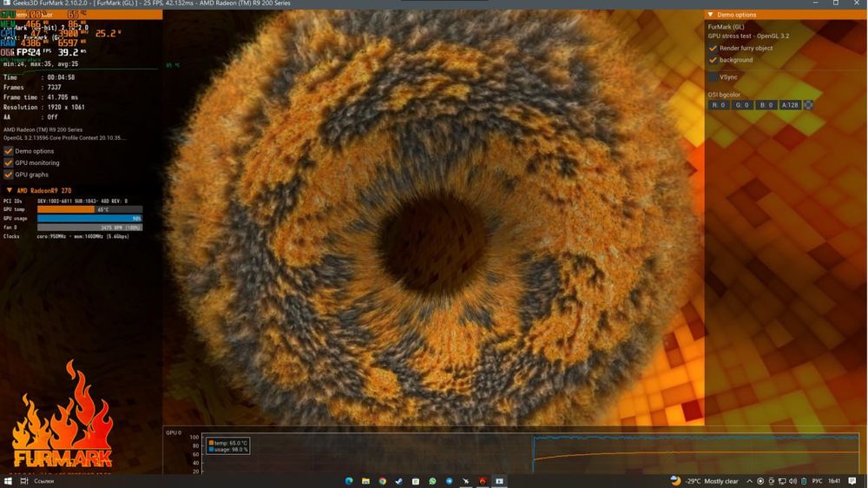Click the OSI bgcolor A:128 field
This screenshot has height=488, width=868.
[x=790, y=105]
